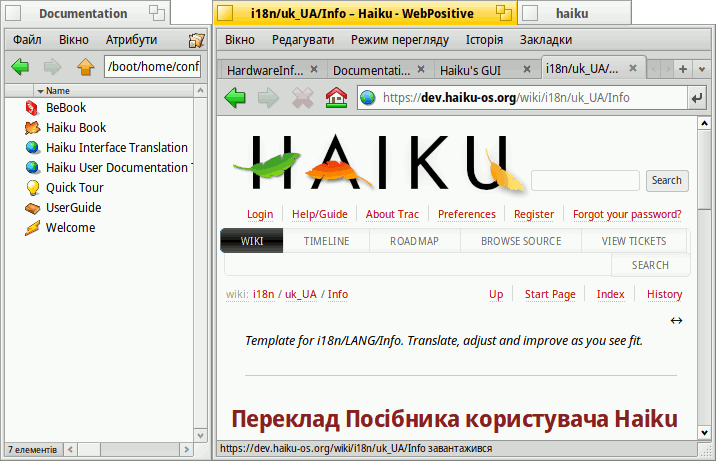Click the Forgot your password? link
The image size is (716, 461).
click(627, 214)
